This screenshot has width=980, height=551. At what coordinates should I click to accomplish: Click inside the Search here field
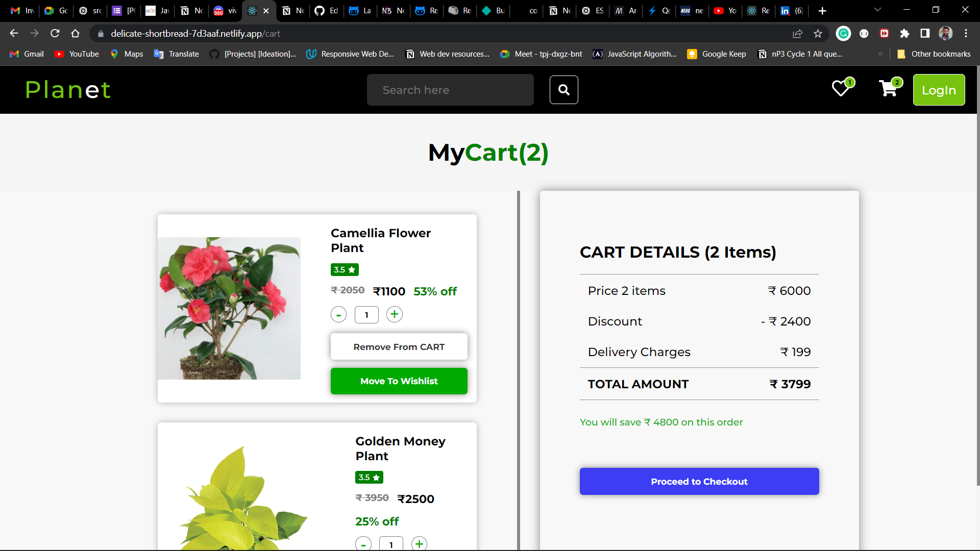pos(450,89)
